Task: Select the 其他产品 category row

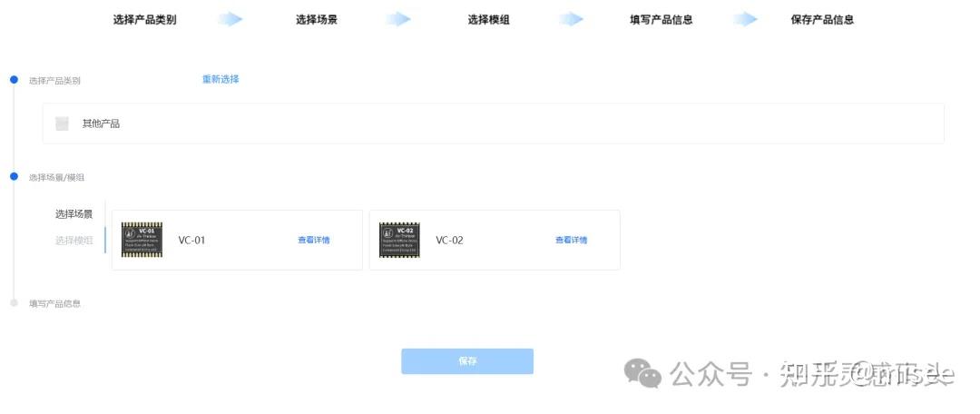Action: tap(493, 123)
